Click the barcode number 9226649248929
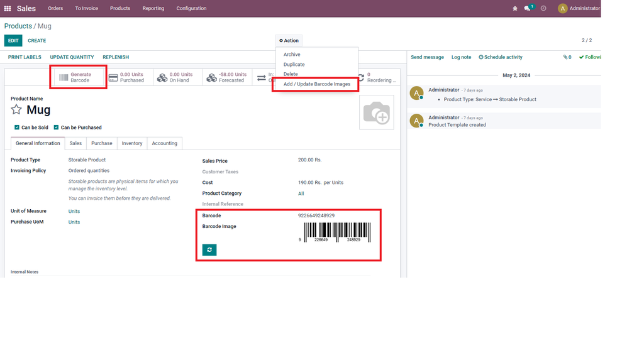The width and height of the screenshot is (644, 348). pos(316,215)
